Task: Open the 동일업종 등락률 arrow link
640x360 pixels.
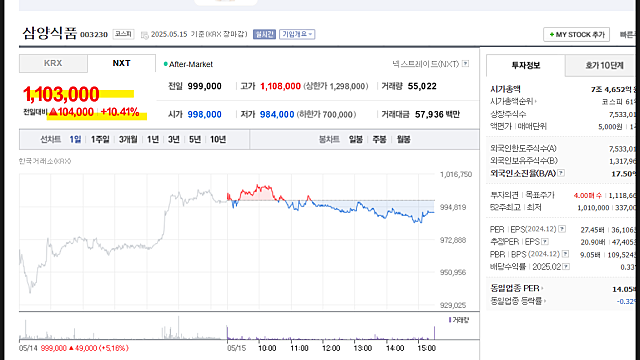Action: [x=518, y=301]
